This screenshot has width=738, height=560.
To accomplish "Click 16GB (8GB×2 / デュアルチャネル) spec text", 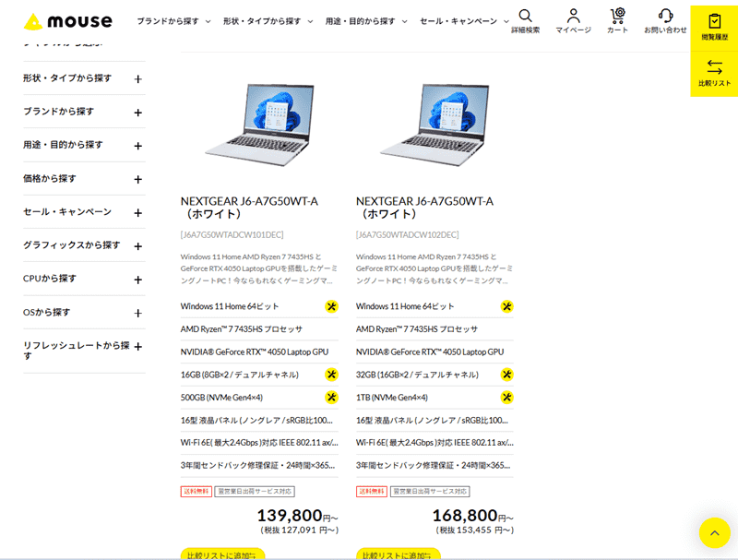I will [240, 375].
